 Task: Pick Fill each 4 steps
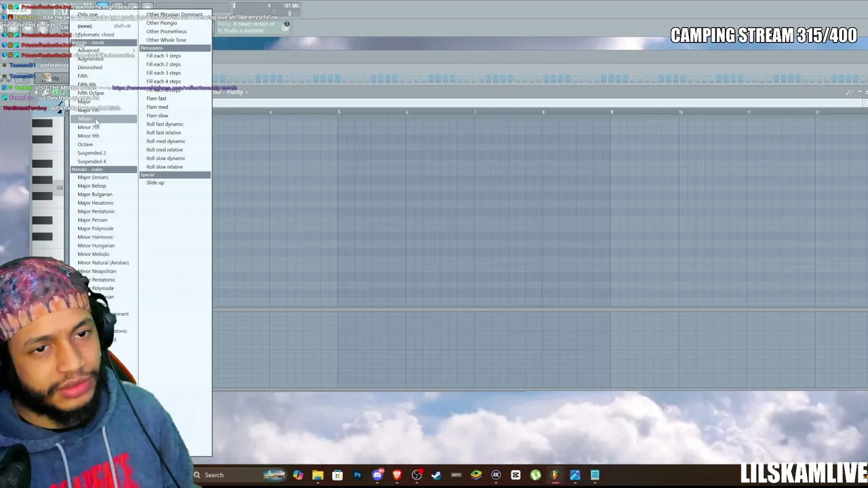[x=175, y=81]
